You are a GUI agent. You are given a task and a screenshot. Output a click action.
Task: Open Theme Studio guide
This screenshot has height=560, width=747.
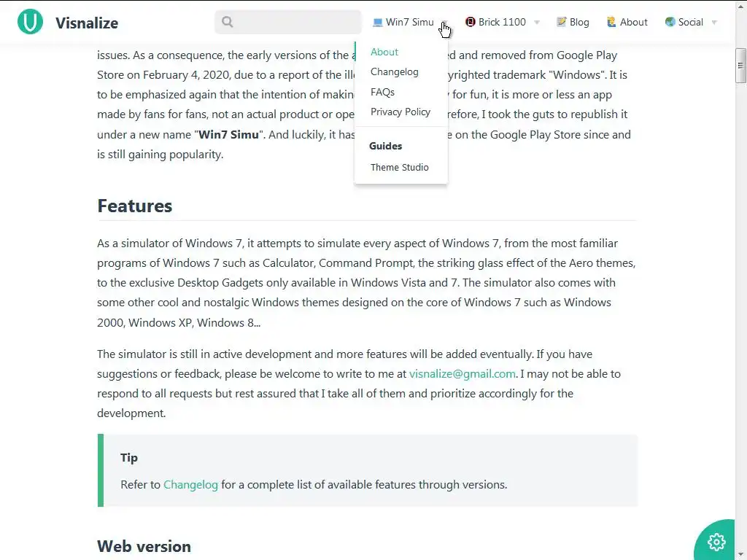(x=399, y=167)
